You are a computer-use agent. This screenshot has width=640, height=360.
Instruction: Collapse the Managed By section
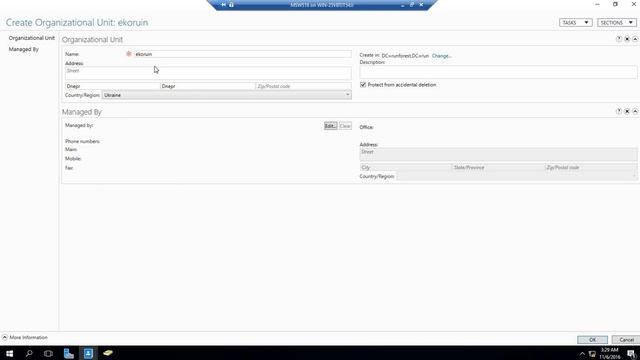635,111
